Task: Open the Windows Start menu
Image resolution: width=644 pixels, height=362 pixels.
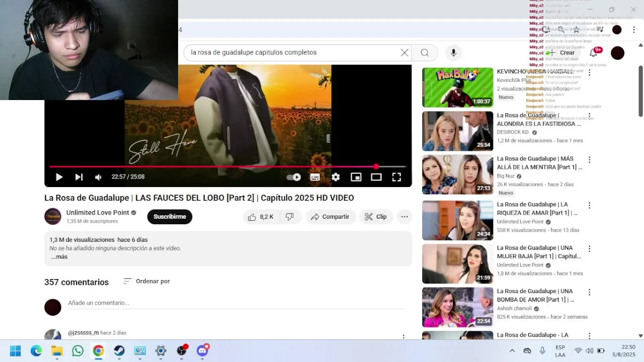Action: pos(15,351)
